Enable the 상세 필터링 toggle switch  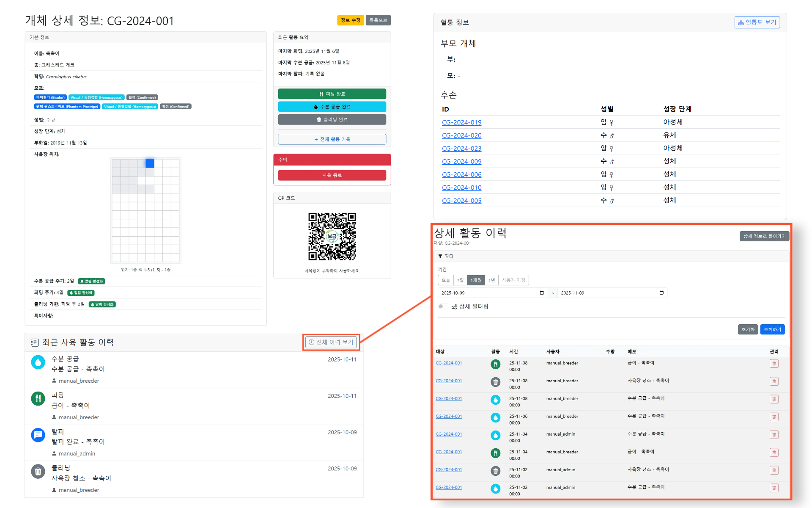444,306
